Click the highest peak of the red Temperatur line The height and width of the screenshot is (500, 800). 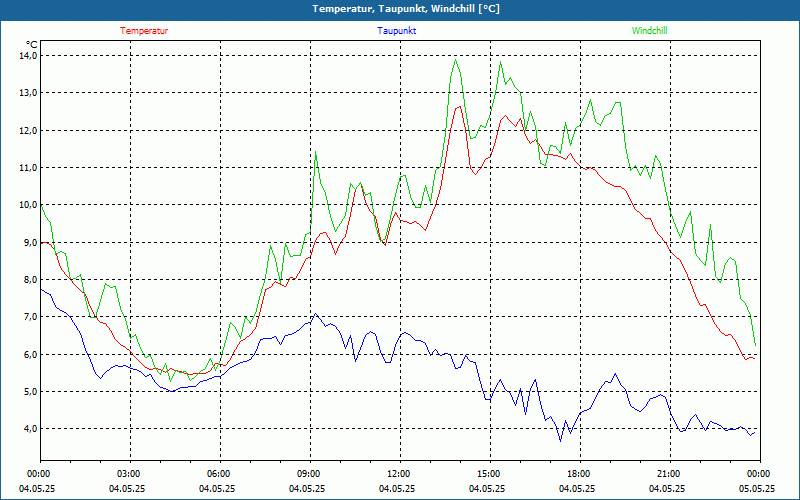459,106
